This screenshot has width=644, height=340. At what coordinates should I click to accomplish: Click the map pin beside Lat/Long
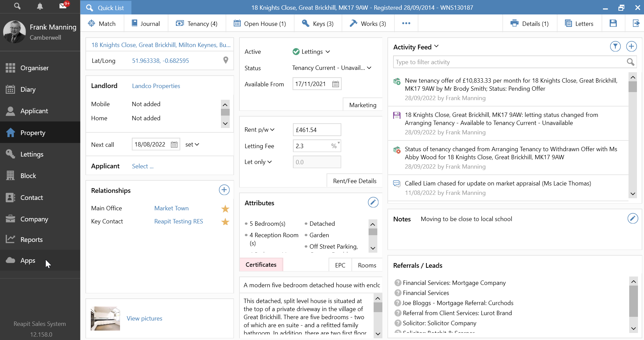click(x=226, y=60)
